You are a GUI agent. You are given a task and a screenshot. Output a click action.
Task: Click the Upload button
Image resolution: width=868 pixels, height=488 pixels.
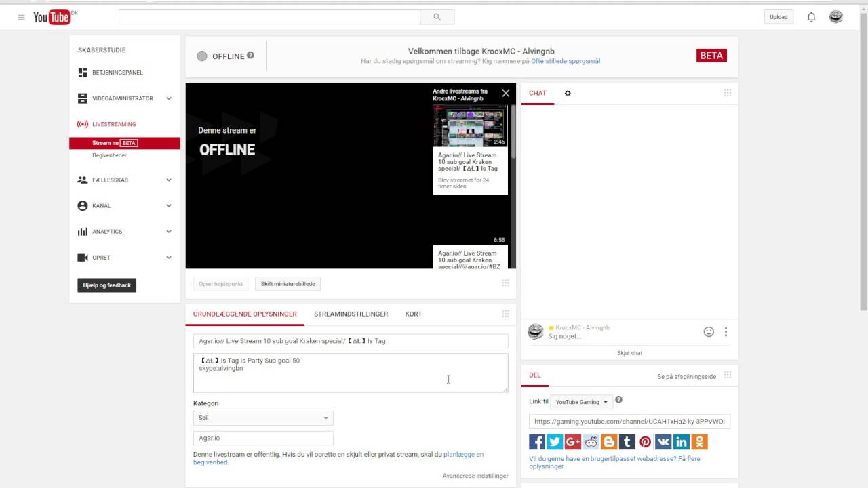(x=778, y=17)
